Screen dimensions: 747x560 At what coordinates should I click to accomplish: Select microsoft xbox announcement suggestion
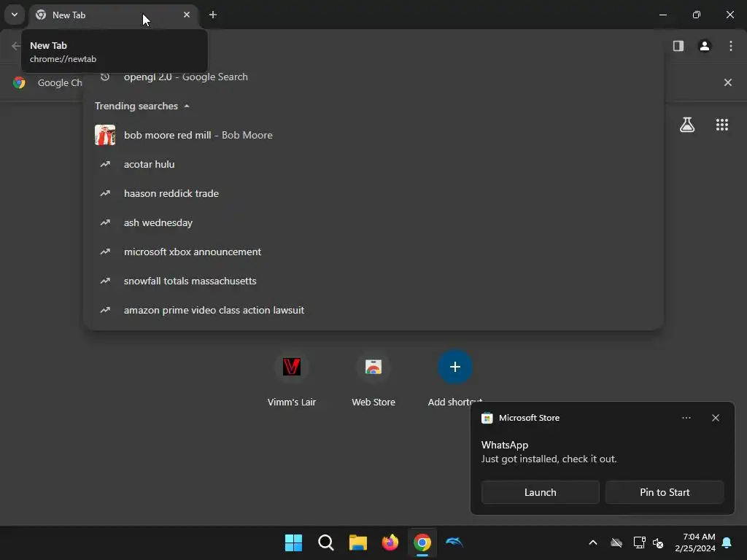pyautogui.click(x=373, y=252)
